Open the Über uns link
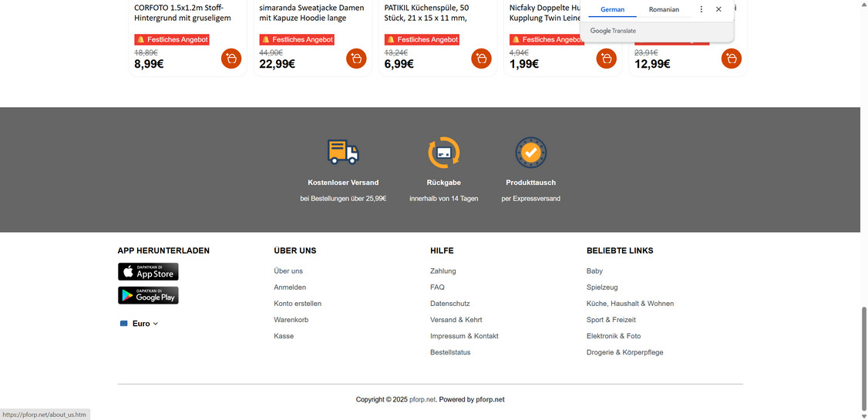868x420 pixels. (x=288, y=271)
